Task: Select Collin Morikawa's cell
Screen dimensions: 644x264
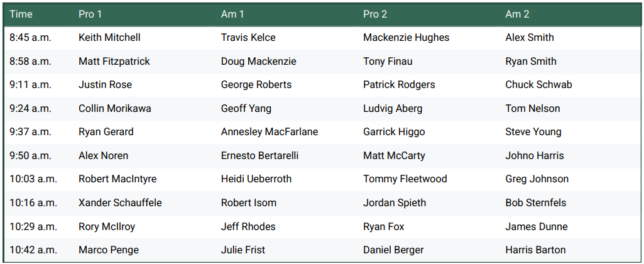Action: 114,109
